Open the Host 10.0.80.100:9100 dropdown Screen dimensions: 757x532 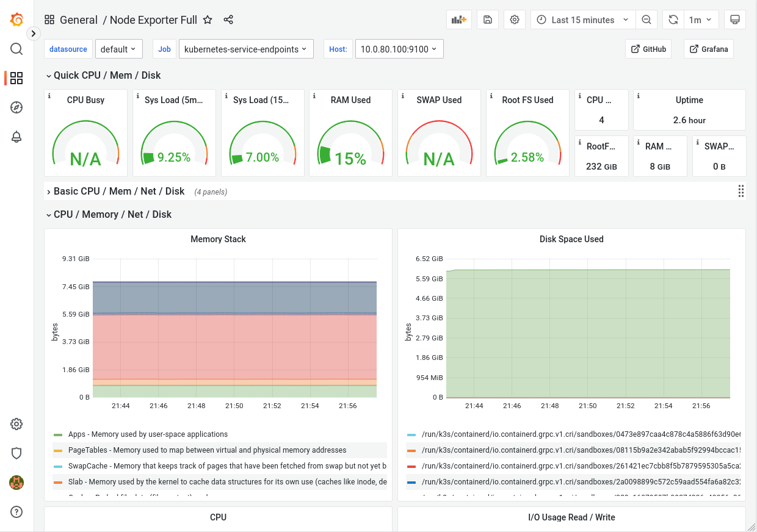[399, 49]
